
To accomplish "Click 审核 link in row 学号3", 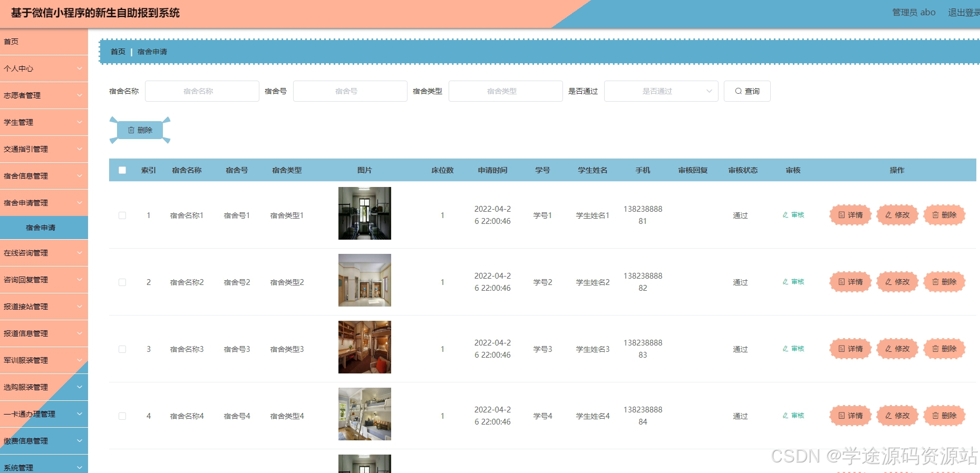I will (x=793, y=349).
